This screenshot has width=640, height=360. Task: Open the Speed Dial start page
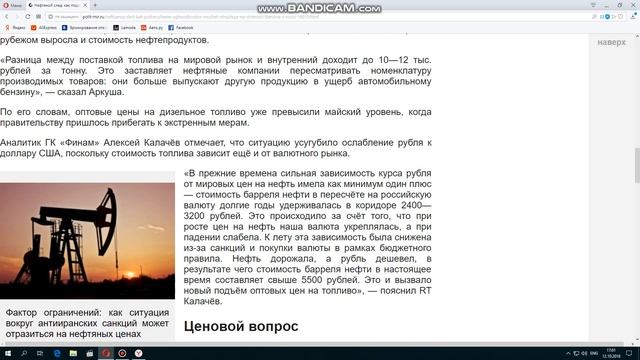coord(38,17)
